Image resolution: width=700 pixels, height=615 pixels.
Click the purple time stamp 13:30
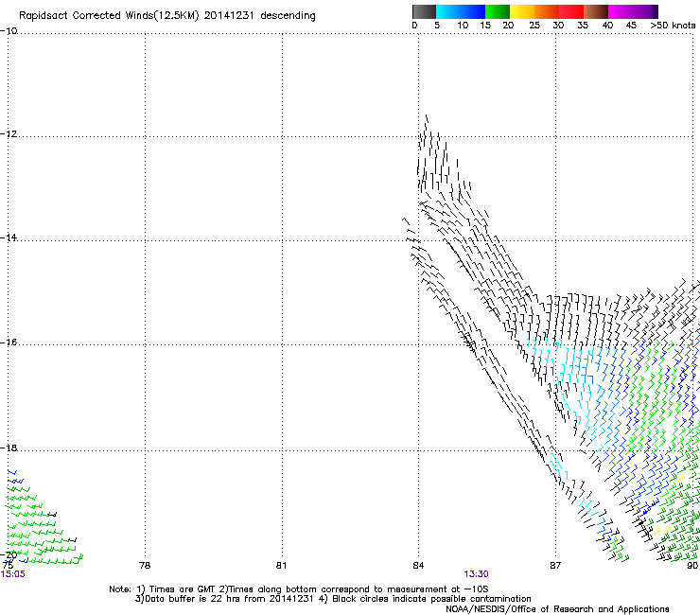pyautogui.click(x=476, y=574)
